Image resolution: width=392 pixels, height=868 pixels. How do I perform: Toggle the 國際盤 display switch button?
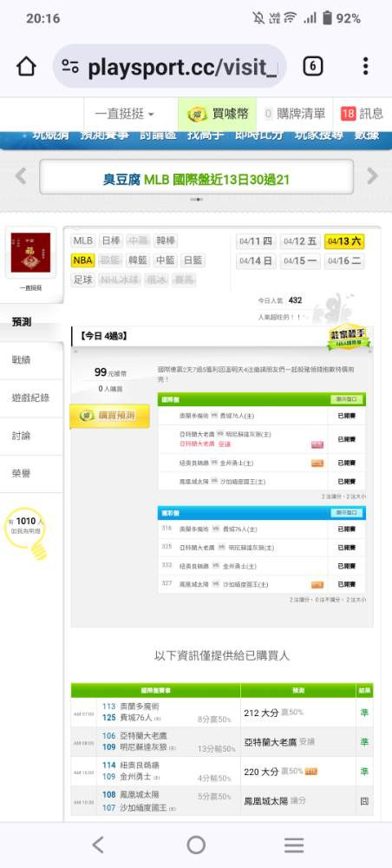(x=347, y=399)
